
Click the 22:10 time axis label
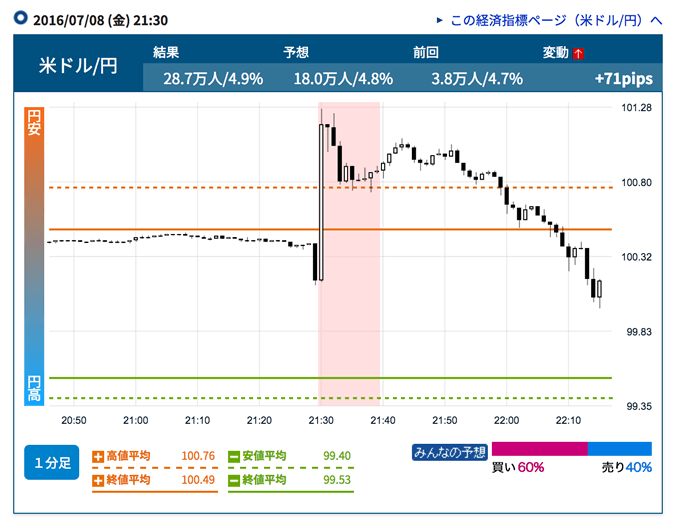[x=568, y=420]
